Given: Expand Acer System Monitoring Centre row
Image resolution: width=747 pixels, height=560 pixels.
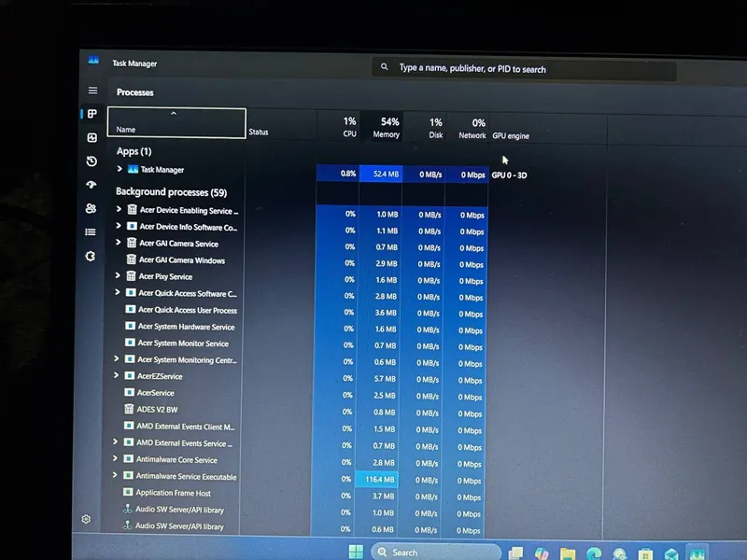Looking at the screenshot, I should click(x=116, y=358).
